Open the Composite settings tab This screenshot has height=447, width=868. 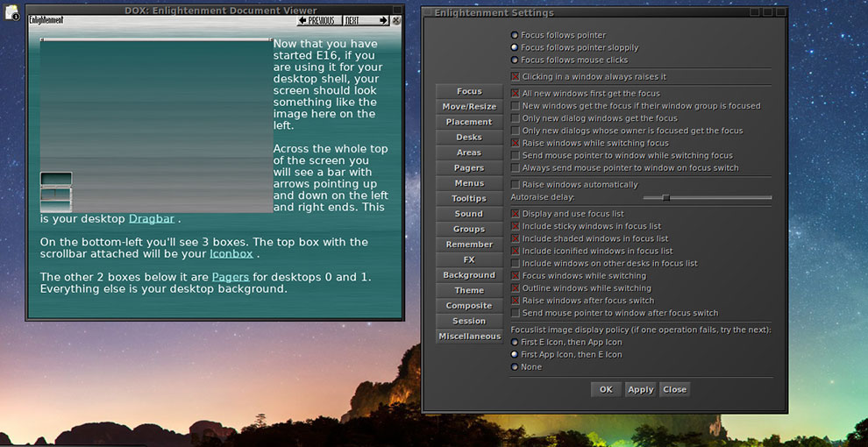tap(469, 305)
